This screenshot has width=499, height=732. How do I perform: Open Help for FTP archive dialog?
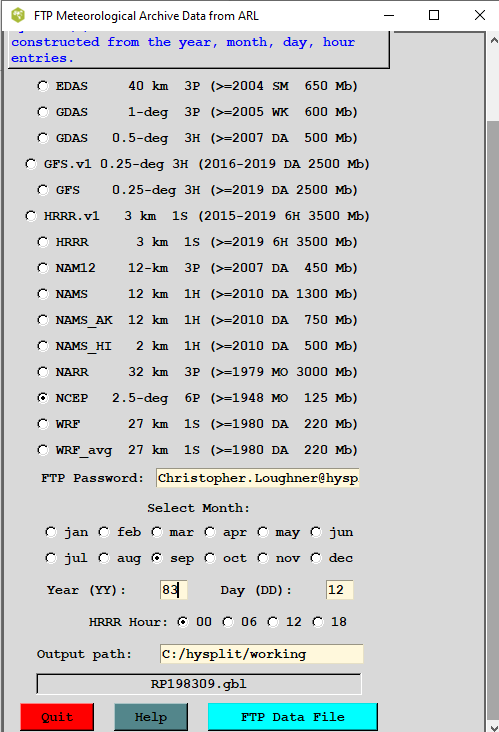(151, 717)
